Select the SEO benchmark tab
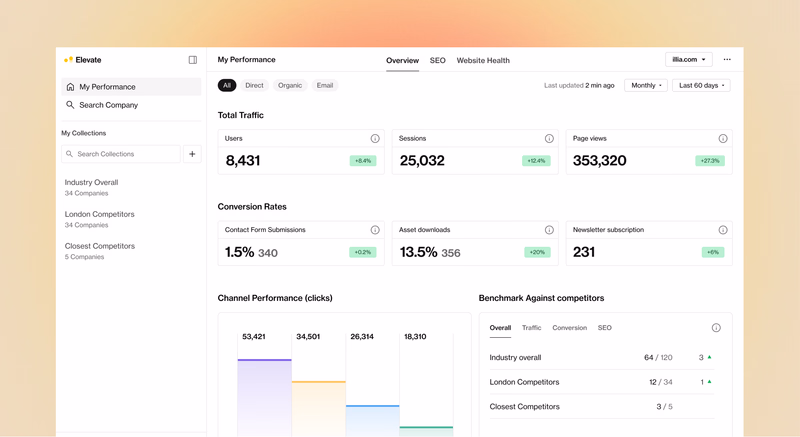 click(605, 328)
